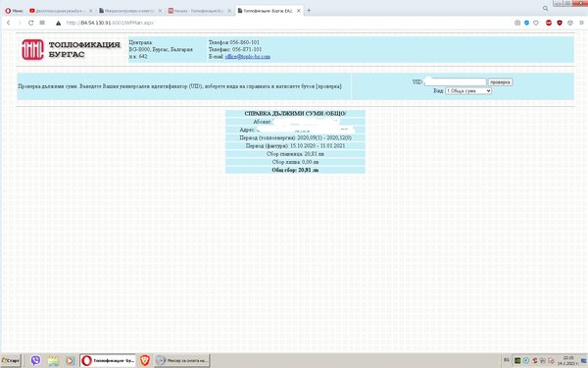Image resolution: width=588 pixels, height=368 pixels.
Task: Expand the Вид report type dropdown
Action: pyautogui.click(x=468, y=91)
